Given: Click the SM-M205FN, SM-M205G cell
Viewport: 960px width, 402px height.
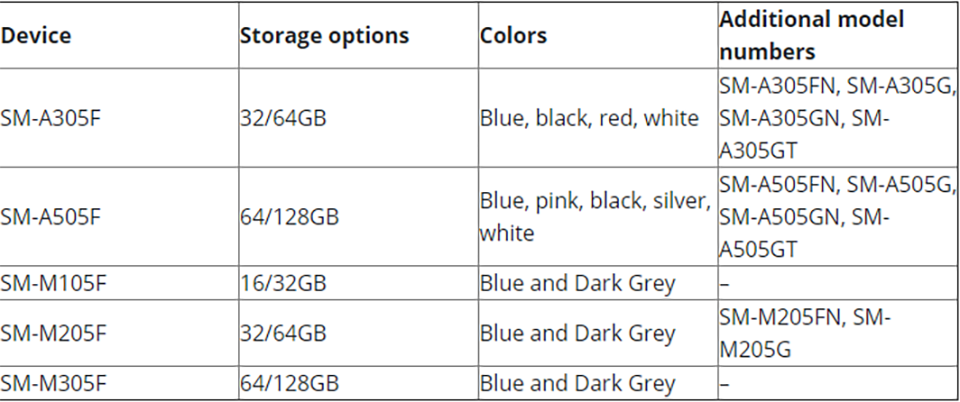Looking at the screenshot, I should [x=838, y=333].
